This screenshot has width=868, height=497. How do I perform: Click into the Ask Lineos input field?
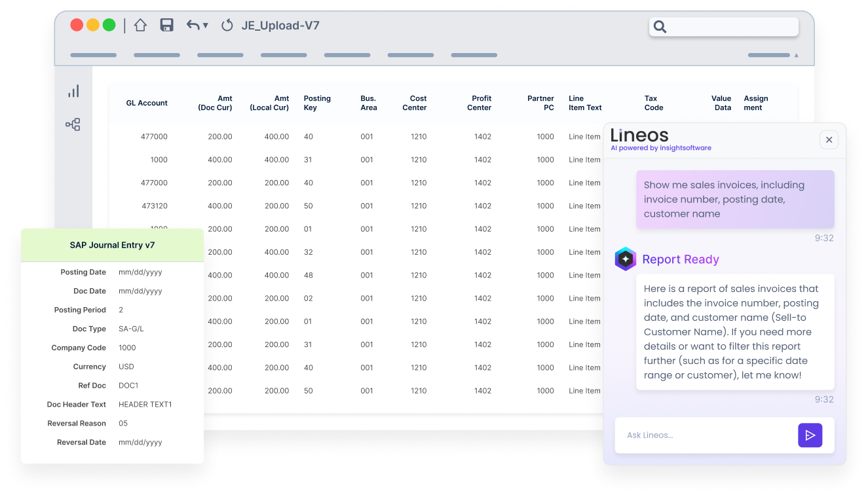click(706, 435)
